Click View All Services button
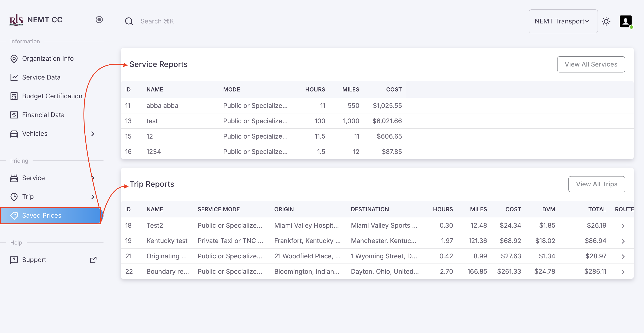Screen dimensions: 644x333 (591, 64)
